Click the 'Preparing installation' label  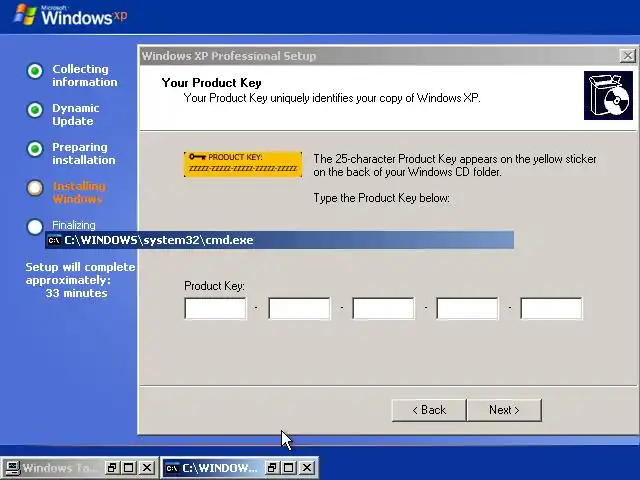pos(83,153)
